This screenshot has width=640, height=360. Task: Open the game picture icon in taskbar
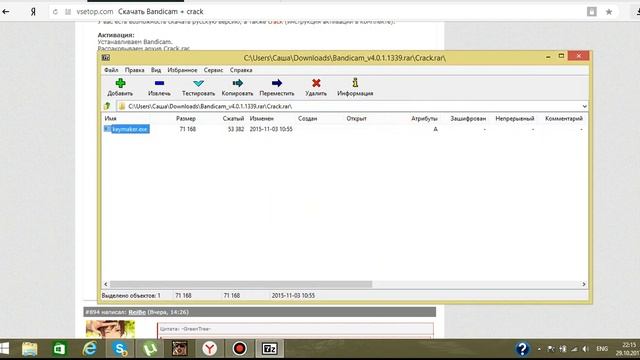180,349
